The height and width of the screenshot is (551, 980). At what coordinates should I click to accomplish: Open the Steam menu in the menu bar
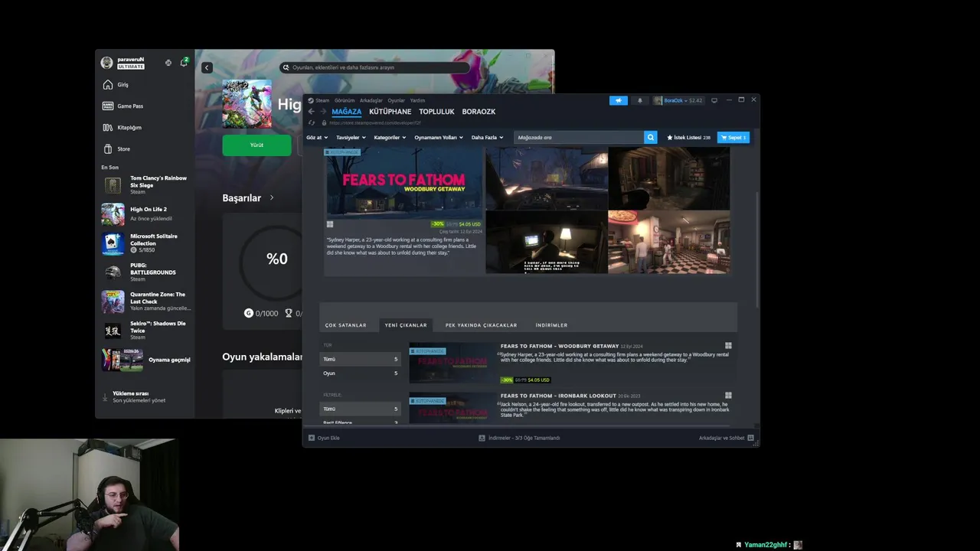319,100
